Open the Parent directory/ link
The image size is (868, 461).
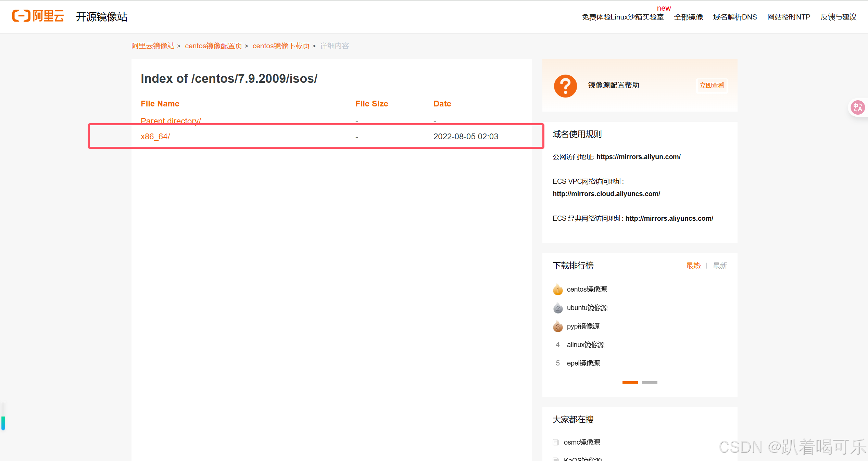(171, 120)
